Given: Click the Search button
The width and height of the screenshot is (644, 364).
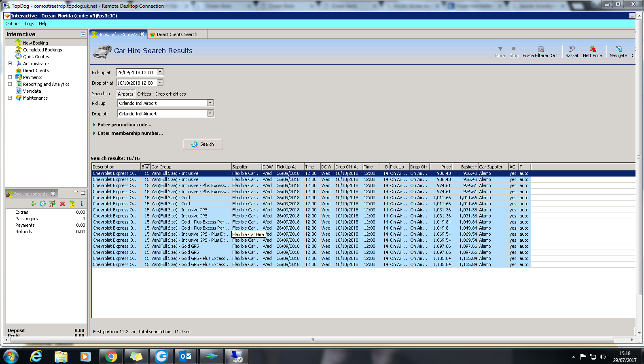Looking at the screenshot, I should pos(203,144).
